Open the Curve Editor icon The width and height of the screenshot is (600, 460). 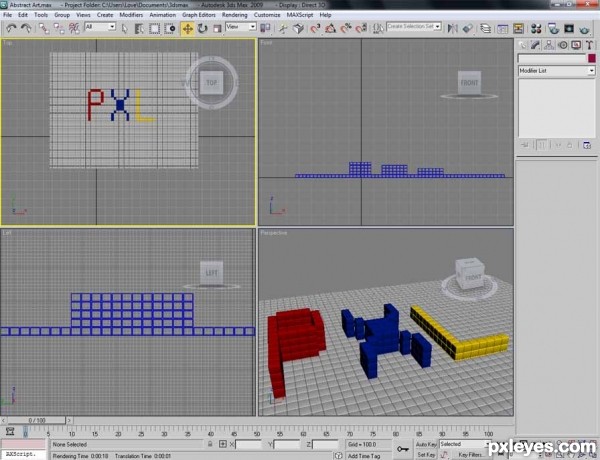(x=503, y=28)
